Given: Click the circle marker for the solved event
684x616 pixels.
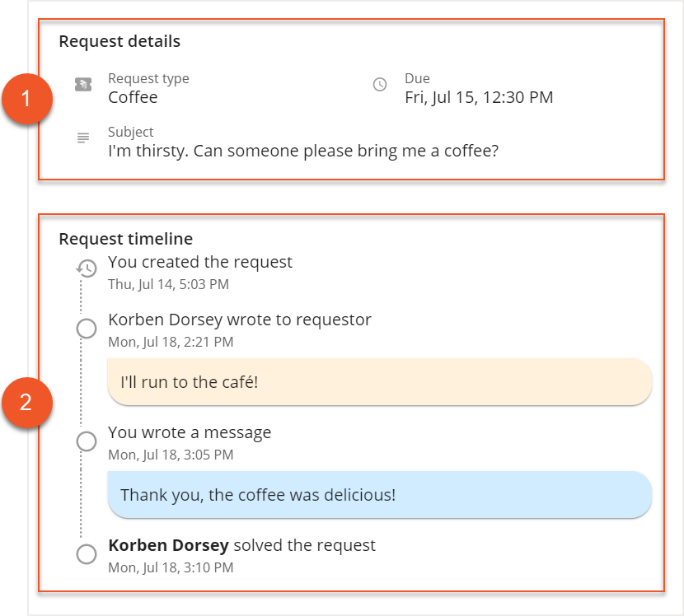Looking at the screenshot, I should tap(87, 553).
